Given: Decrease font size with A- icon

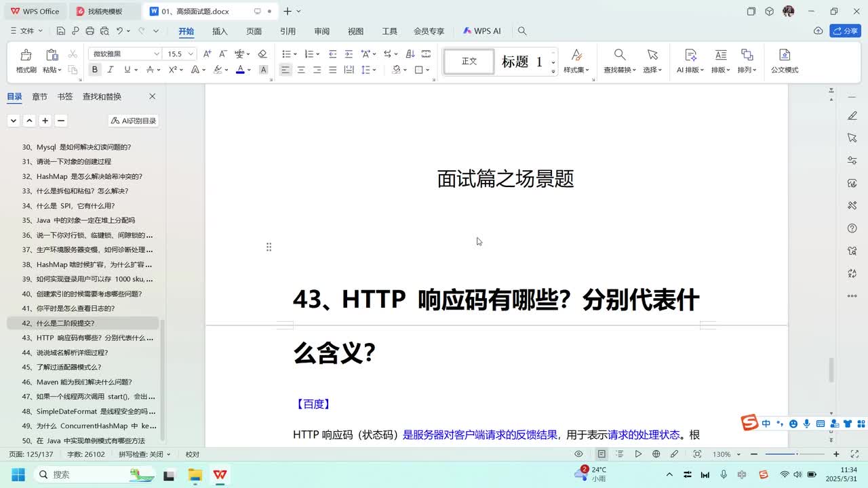Looking at the screenshot, I should (223, 54).
